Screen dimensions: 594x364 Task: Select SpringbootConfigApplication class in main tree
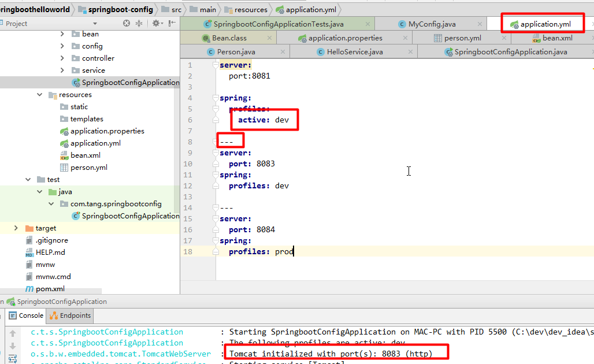[x=125, y=83]
